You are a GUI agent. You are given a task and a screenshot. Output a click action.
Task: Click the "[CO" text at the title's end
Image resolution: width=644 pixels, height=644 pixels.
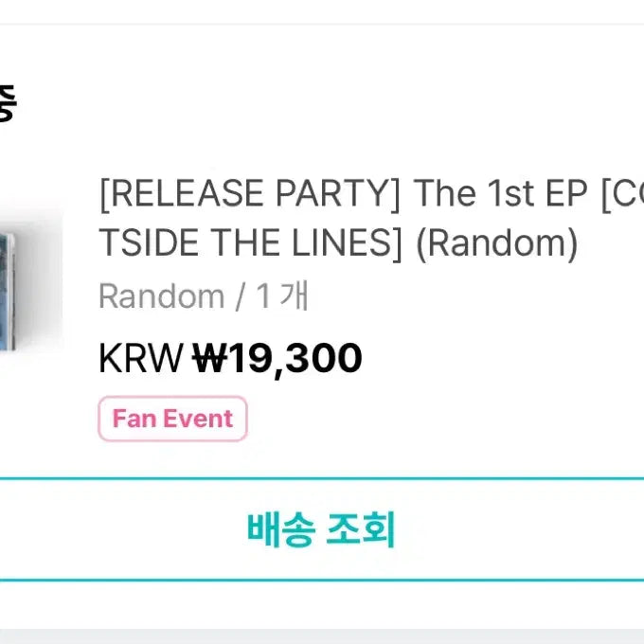point(620,194)
